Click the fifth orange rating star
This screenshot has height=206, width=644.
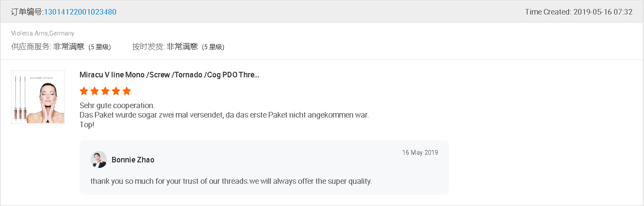click(x=127, y=91)
